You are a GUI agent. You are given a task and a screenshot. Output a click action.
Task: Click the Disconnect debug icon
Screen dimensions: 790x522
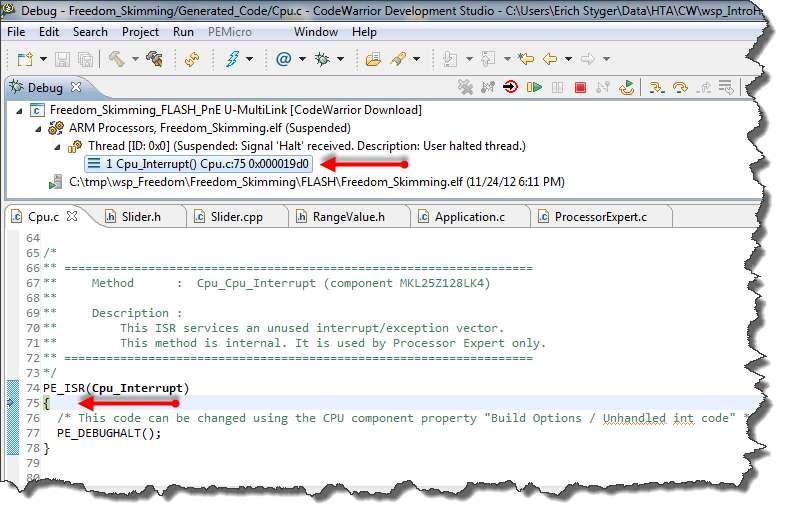coord(603,88)
